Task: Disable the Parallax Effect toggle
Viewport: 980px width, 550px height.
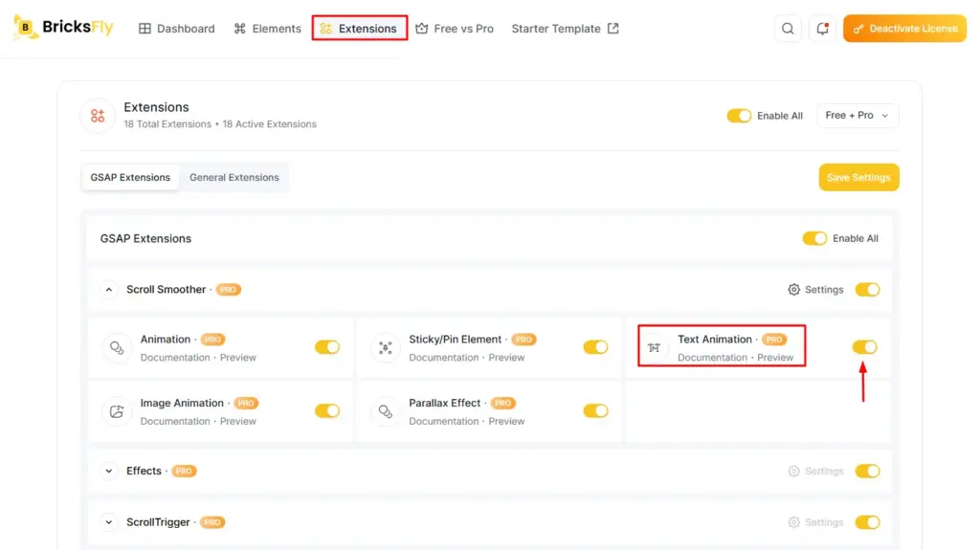Action: [595, 410]
